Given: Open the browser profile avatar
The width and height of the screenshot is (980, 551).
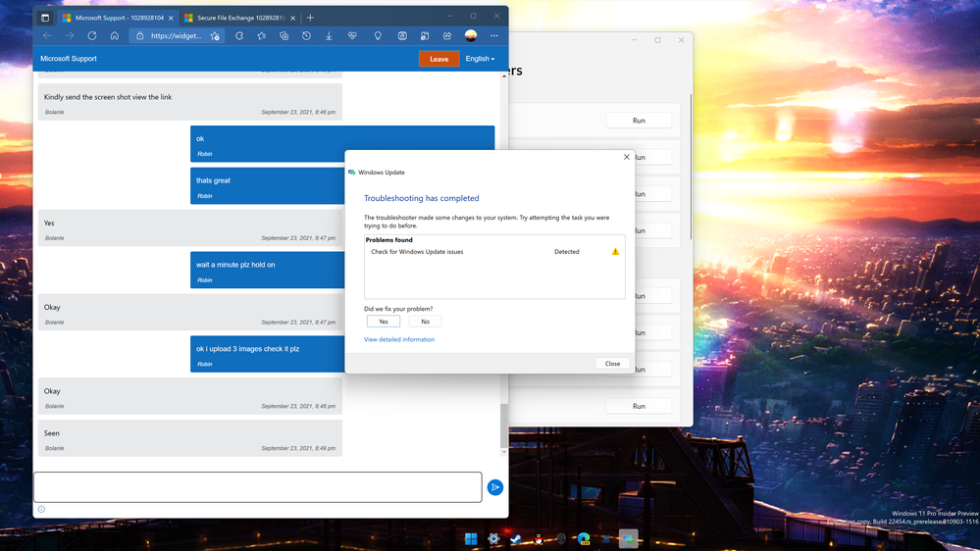Looking at the screenshot, I should coord(471,35).
